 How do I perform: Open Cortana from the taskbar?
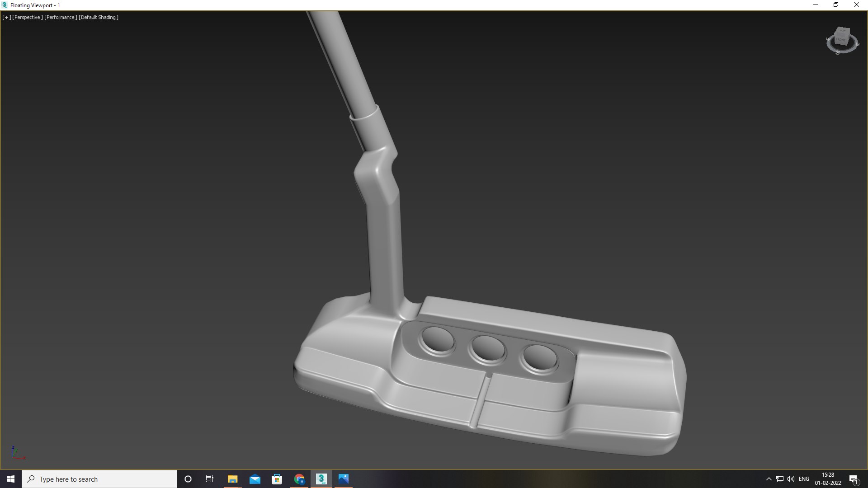pyautogui.click(x=188, y=479)
